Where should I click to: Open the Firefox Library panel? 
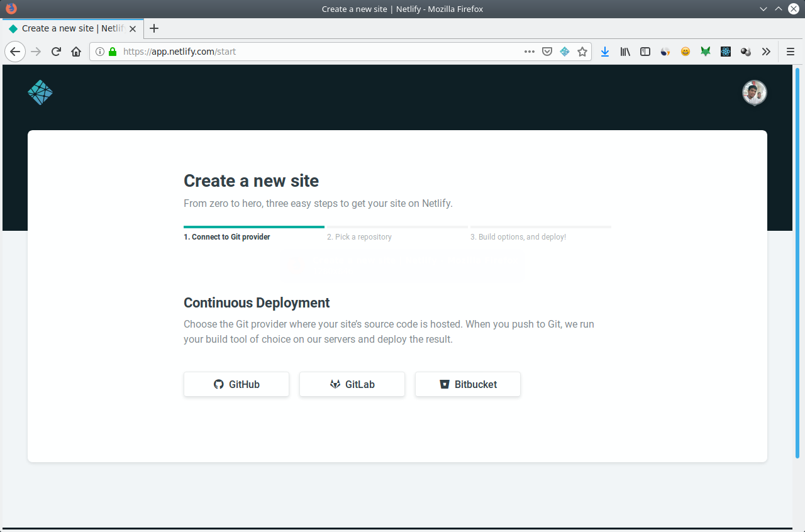coord(625,52)
